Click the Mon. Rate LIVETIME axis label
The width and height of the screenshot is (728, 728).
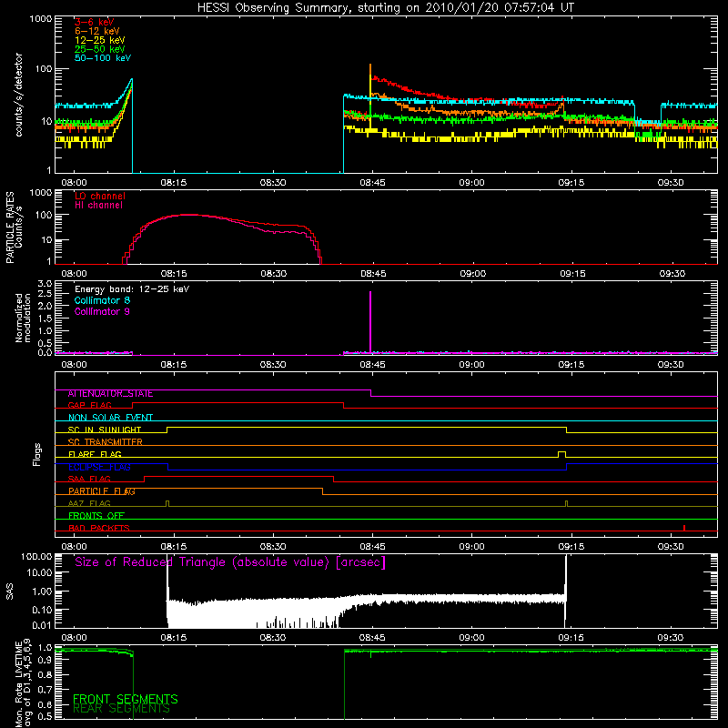[x=23, y=683]
